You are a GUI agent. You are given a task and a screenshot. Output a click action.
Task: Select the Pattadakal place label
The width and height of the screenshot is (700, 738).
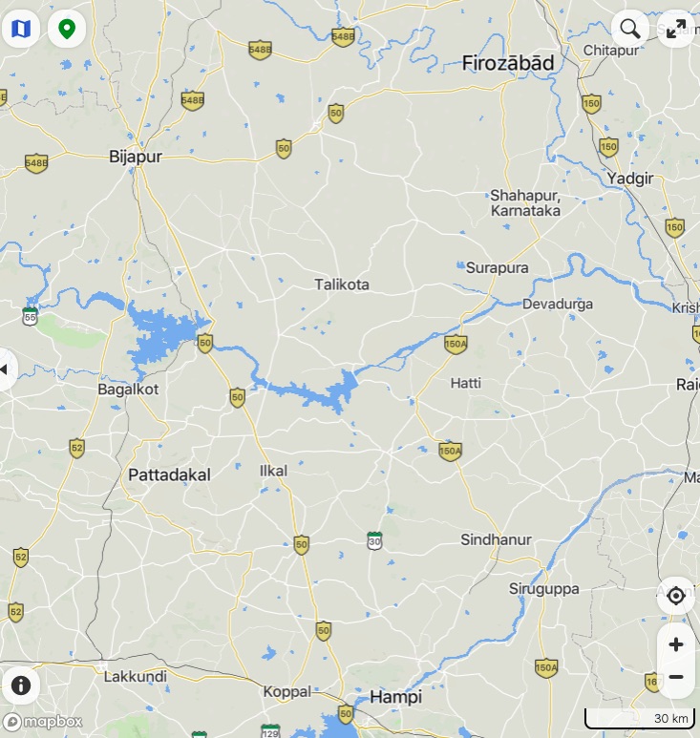click(x=169, y=474)
